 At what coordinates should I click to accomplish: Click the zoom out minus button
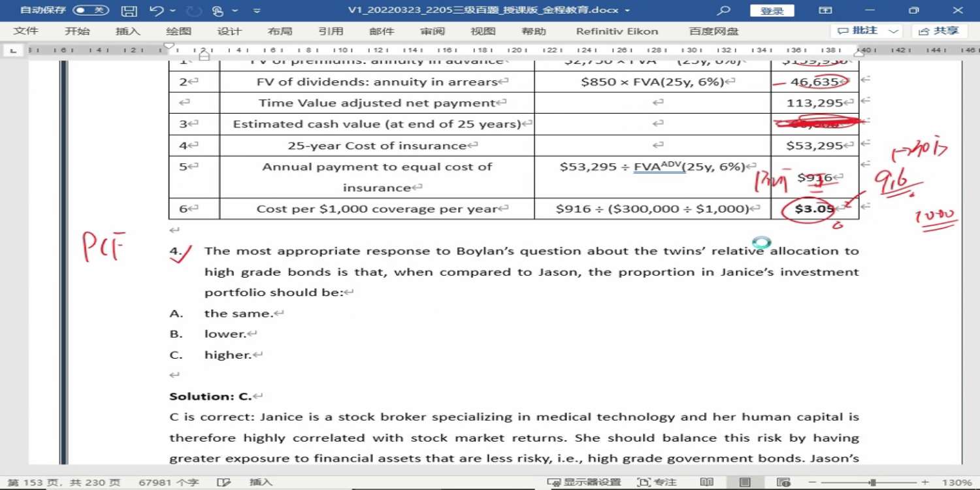pos(813,482)
